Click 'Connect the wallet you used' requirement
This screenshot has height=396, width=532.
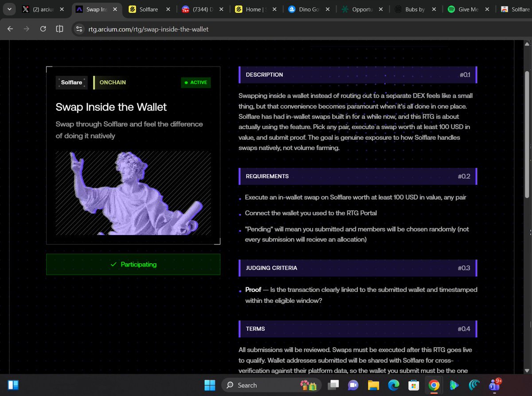click(311, 213)
